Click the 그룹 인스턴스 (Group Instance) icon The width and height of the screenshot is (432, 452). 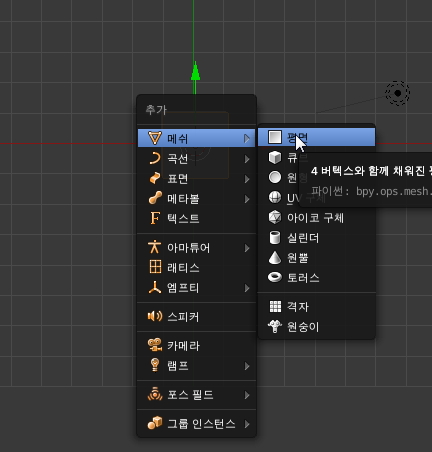[155, 423]
